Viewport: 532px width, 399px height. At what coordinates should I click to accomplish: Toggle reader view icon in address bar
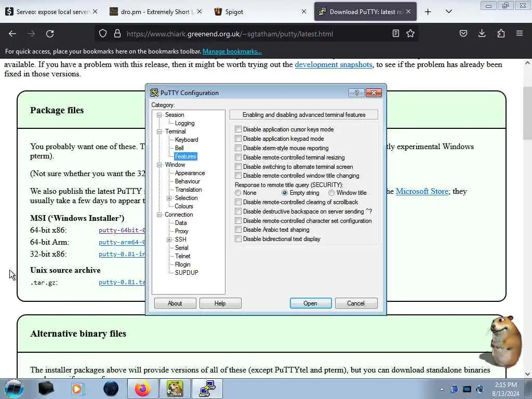395,33
